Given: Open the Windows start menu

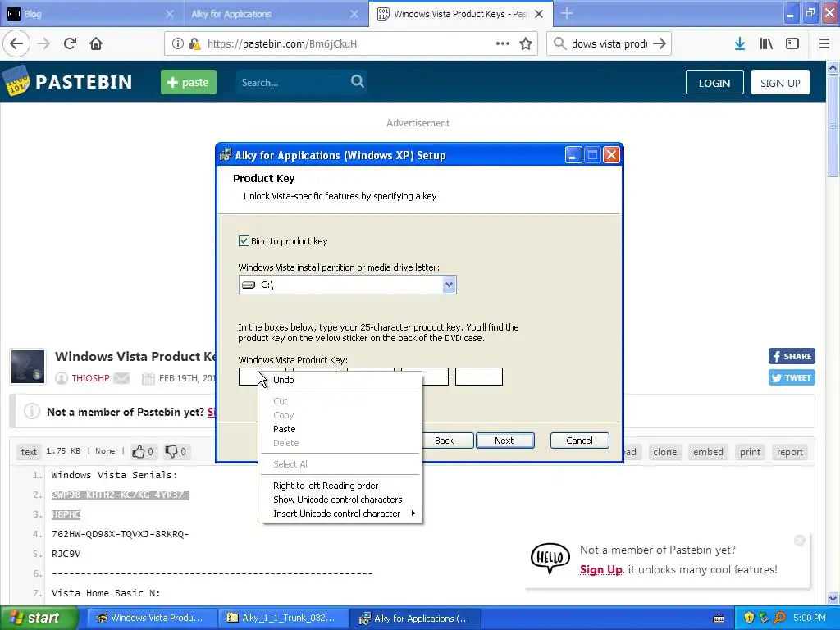Looking at the screenshot, I should (x=39, y=618).
